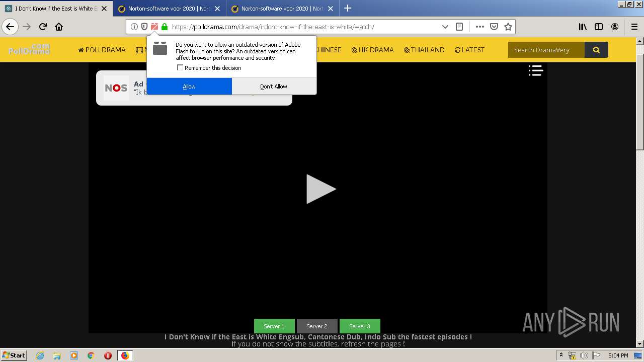644x362 pixels.
Task: Select the Firefox taskbar button
Action: pyautogui.click(x=125, y=355)
